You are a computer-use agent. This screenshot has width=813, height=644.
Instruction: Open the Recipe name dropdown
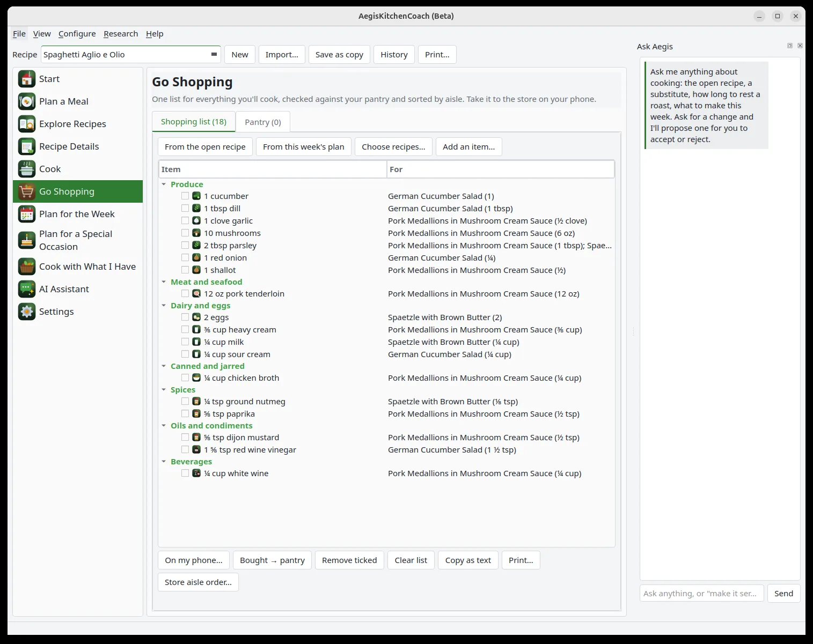tap(214, 55)
